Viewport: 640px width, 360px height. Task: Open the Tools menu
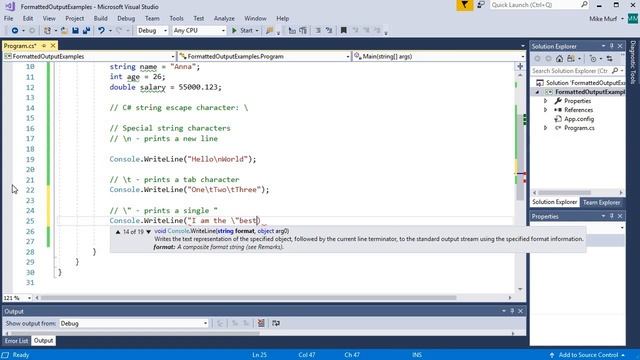pos(176,18)
